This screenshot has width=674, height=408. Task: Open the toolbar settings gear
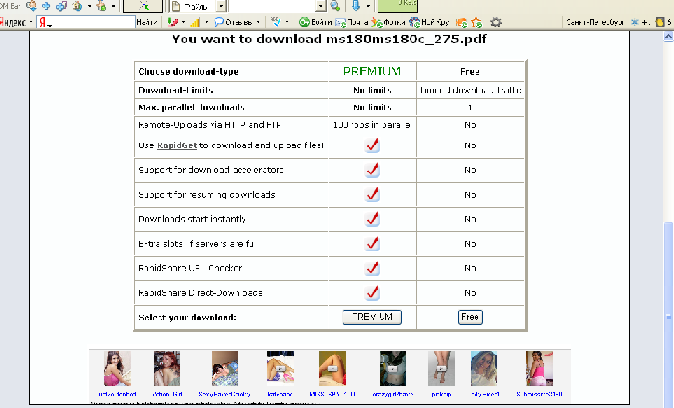coord(496,22)
